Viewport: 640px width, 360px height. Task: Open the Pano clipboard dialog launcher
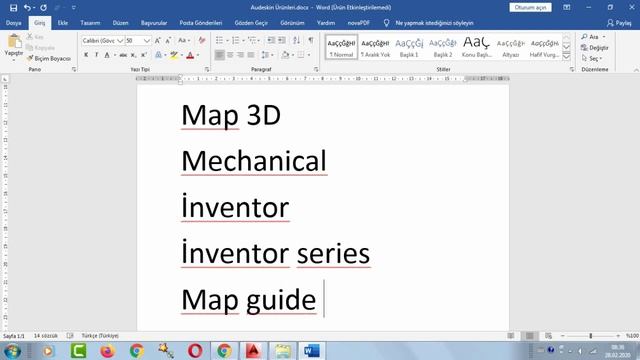click(x=74, y=69)
